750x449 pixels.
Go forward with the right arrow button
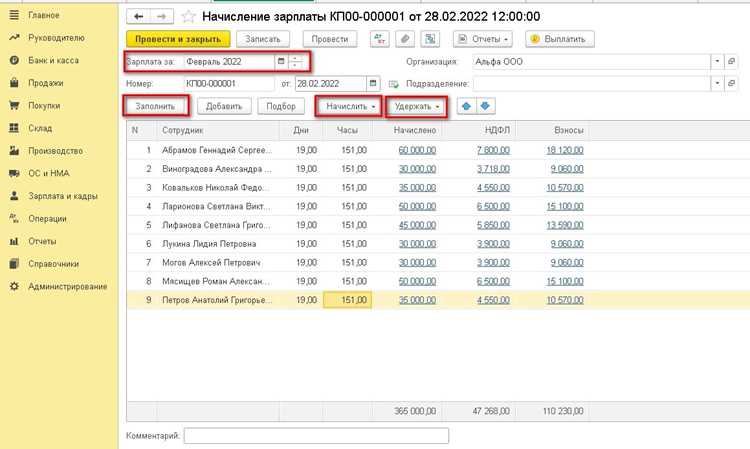(162, 17)
